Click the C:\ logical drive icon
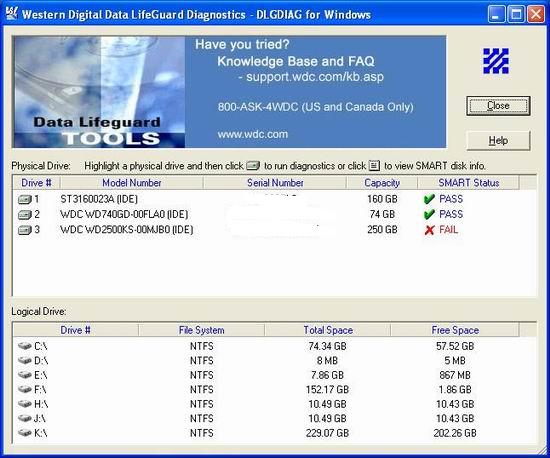550x458 pixels. (x=25, y=346)
